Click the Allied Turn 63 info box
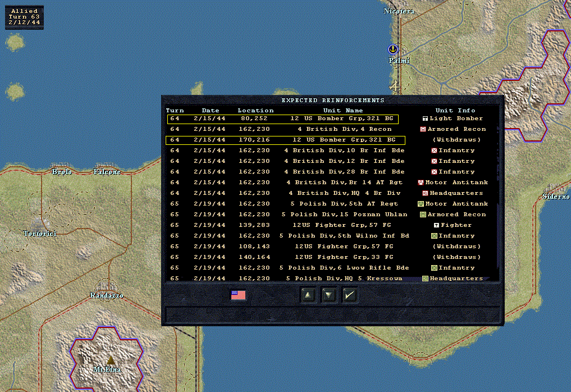The width and height of the screenshot is (571, 392). pyautogui.click(x=24, y=17)
